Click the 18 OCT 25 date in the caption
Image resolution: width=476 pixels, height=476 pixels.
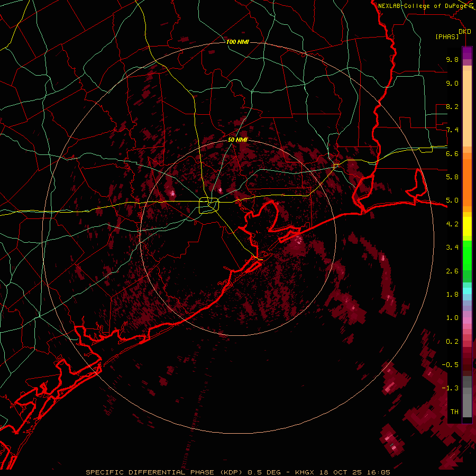pos(341,472)
